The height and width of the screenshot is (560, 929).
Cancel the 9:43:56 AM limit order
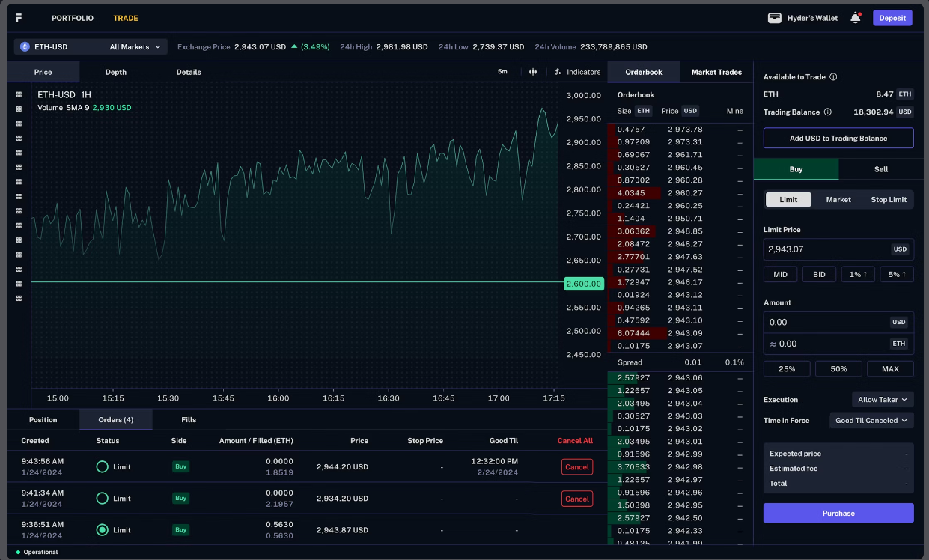(576, 467)
